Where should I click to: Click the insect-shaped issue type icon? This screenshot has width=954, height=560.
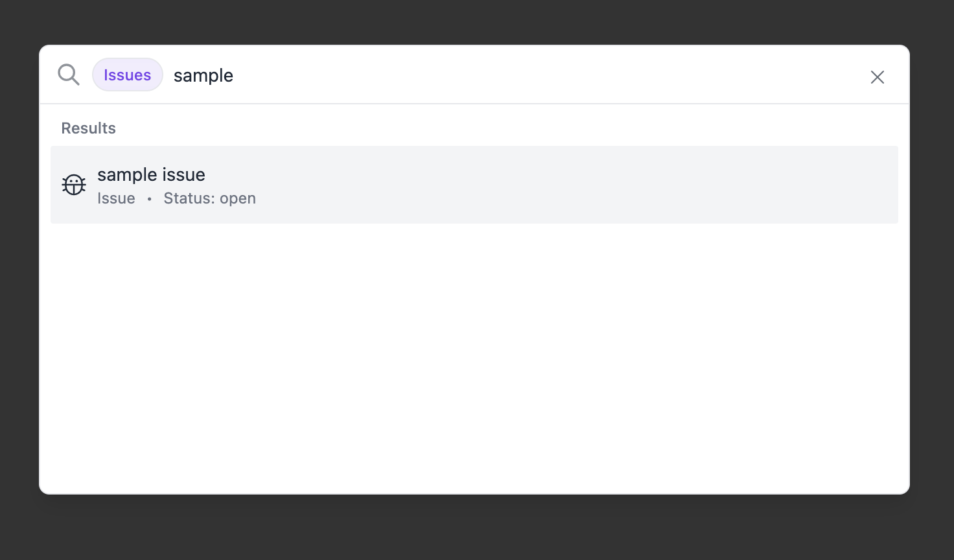click(x=73, y=184)
